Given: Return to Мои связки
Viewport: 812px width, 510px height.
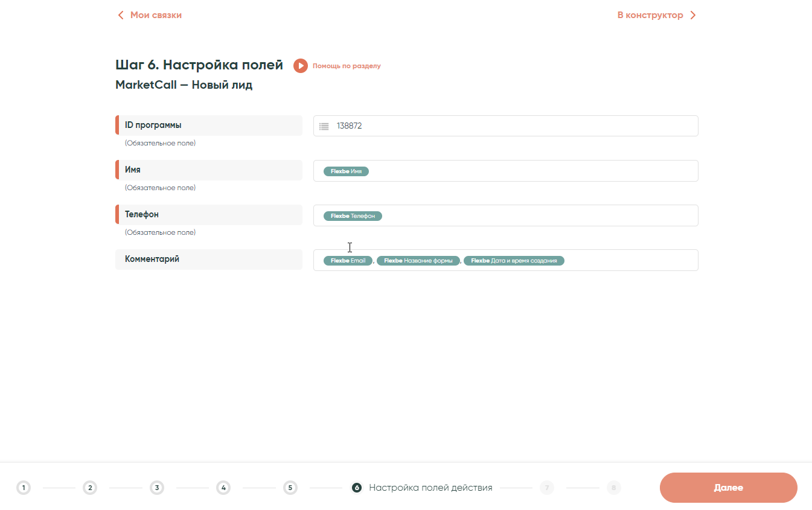Looking at the screenshot, I should point(156,15).
